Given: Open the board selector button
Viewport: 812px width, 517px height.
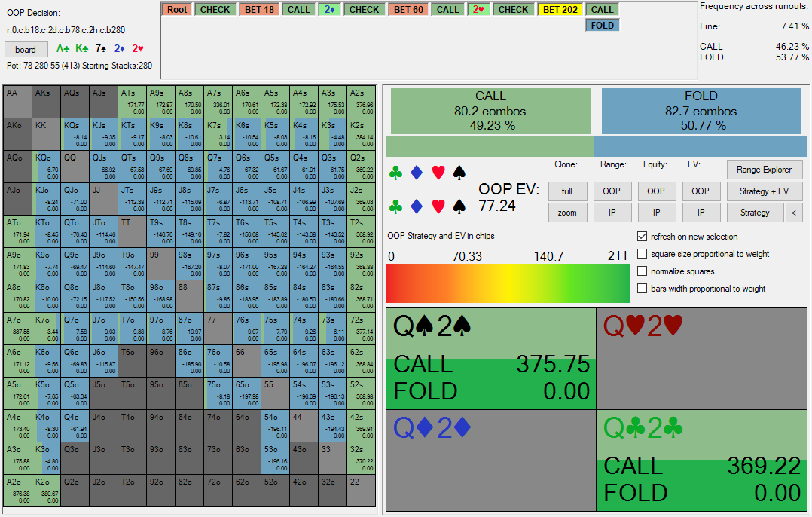Looking at the screenshot, I should [26, 50].
